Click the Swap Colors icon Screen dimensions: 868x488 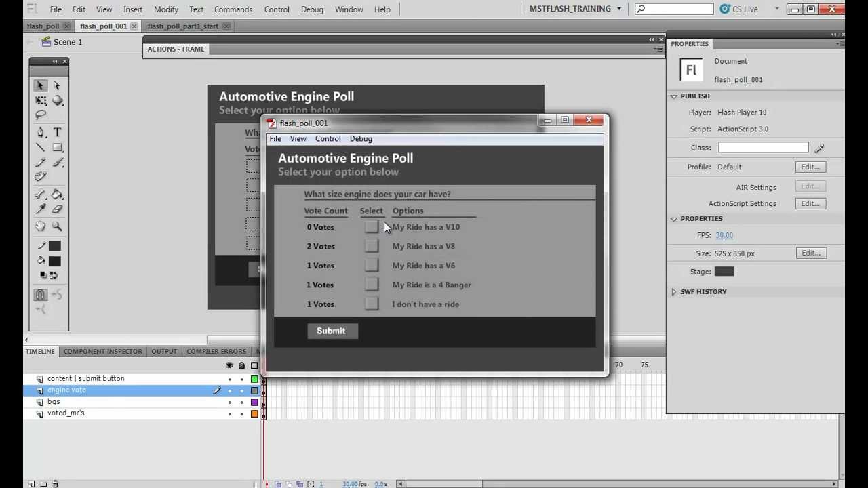click(x=53, y=274)
